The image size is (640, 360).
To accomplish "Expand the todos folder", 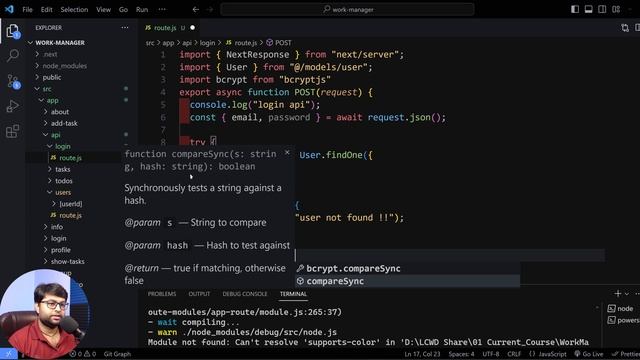I will click(x=64, y=180).
